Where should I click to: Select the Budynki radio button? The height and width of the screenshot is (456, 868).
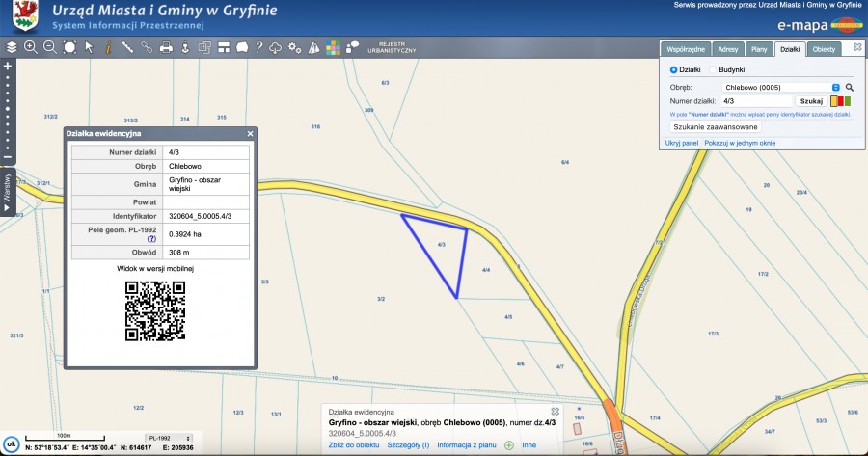tap(713, 69)
